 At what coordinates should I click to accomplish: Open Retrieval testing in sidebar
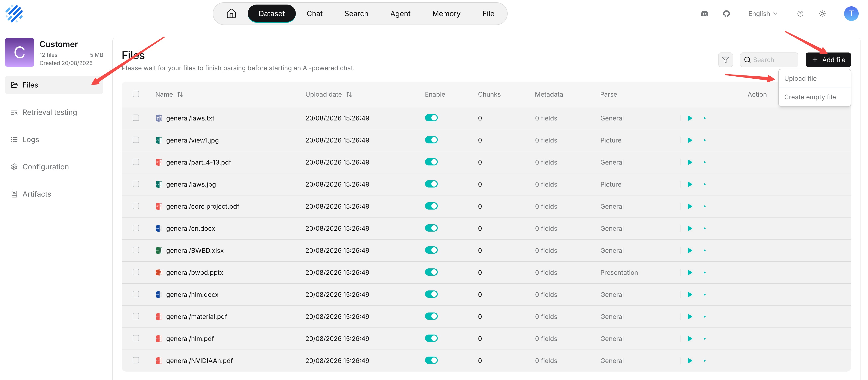(54, 112)
